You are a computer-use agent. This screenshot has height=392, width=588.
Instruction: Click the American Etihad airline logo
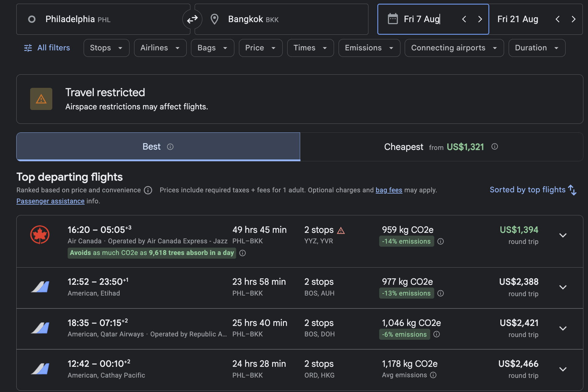(x=40, y=287)
